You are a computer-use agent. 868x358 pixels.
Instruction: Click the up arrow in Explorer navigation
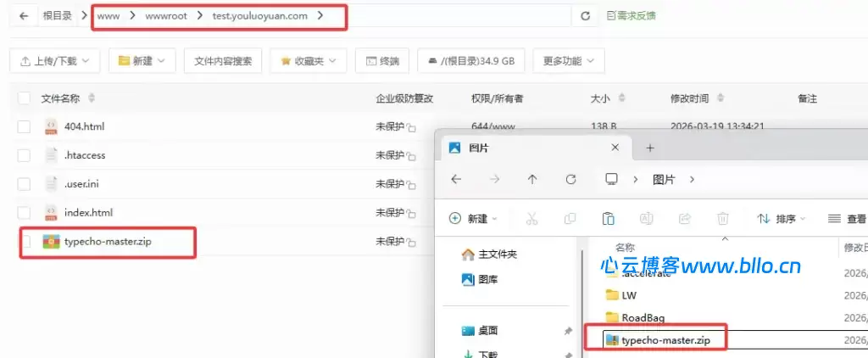click(532, 179)
